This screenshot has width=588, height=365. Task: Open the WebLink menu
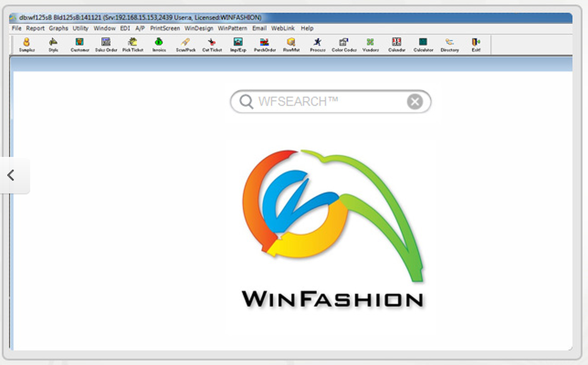(x=283, y=28)
